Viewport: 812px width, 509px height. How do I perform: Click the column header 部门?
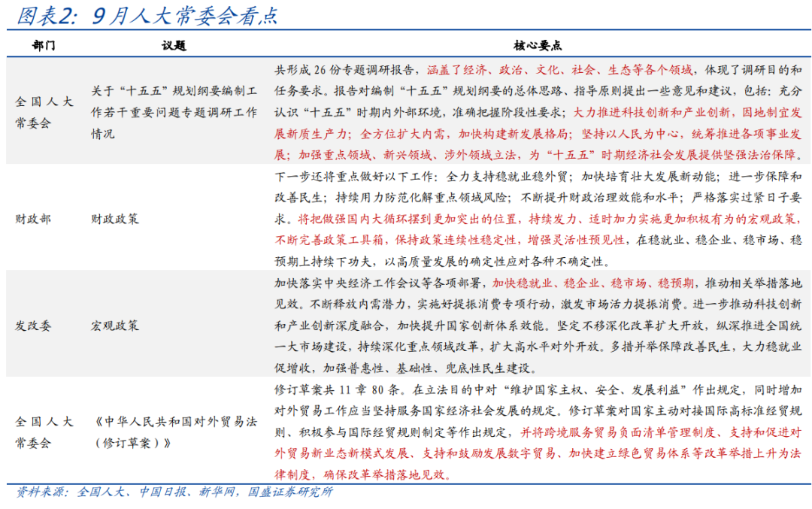[44, 46]
